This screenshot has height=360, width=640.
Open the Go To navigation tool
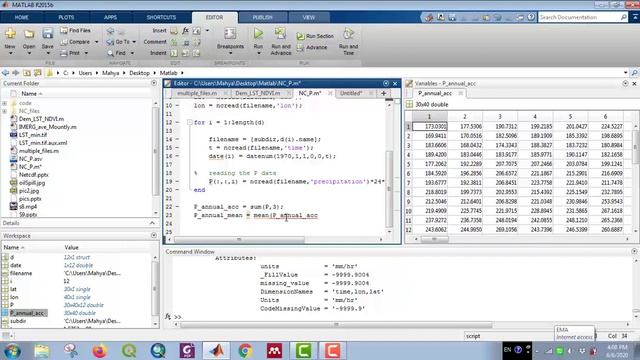(118, 42)
